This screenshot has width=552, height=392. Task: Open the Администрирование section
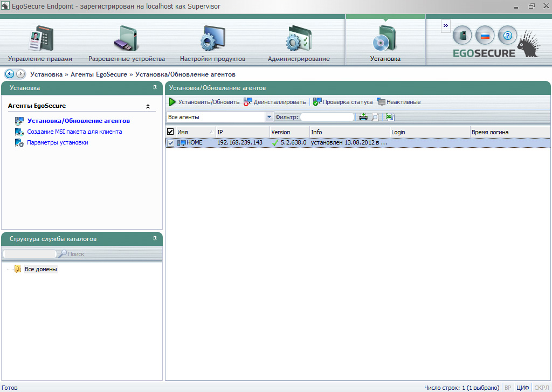(299, 43)
